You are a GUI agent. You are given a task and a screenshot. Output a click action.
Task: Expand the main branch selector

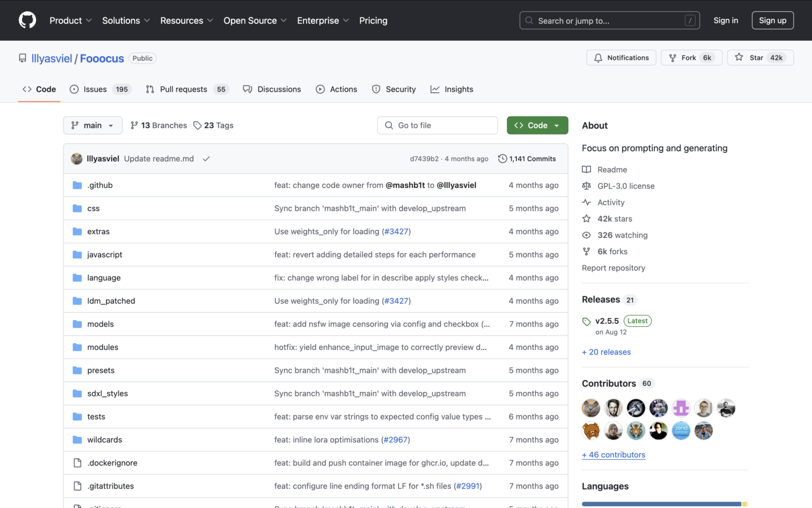[x=93, y=125]
